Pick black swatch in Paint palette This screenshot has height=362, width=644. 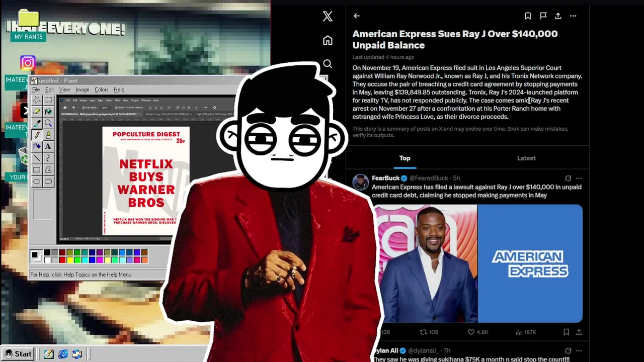47,252
